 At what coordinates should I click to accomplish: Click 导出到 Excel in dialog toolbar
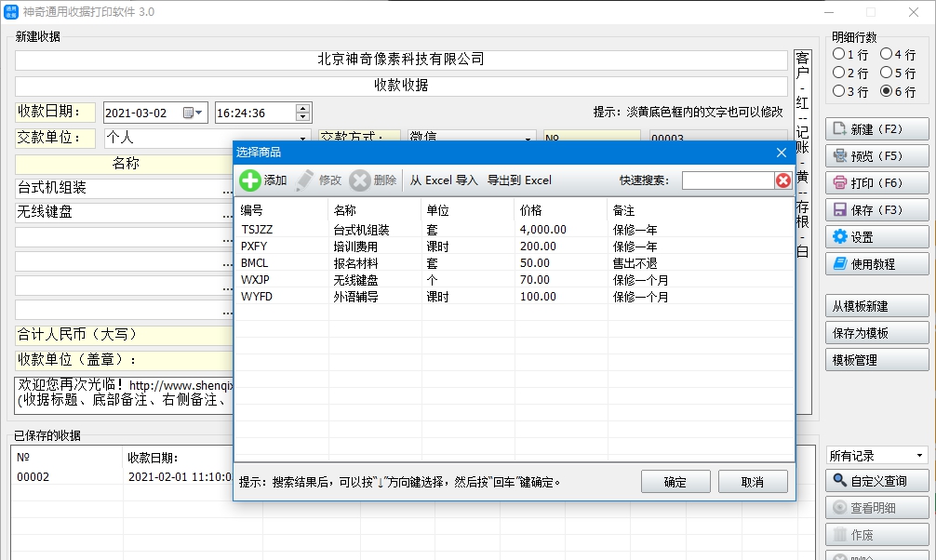(x=519, y=180)
